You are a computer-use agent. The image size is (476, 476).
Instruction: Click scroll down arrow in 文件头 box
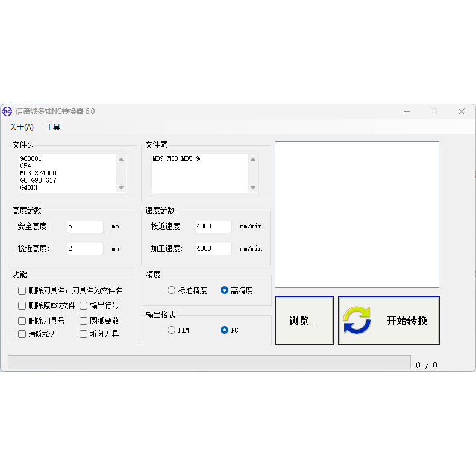tap(121, 187)
